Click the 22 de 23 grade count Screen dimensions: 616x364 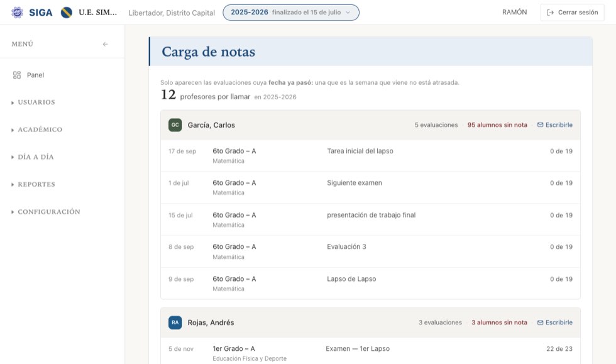559,349
